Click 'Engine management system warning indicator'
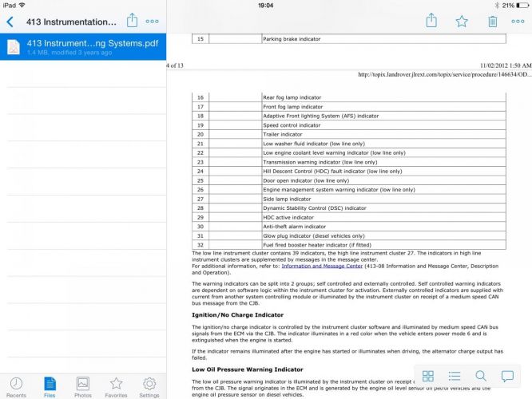Image resolution: width=532 pixels, height=399 pixels. [339, 189]
